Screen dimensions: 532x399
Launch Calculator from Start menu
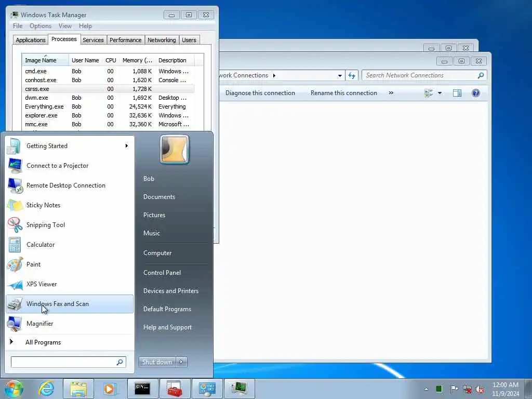[x=70, y=245]
